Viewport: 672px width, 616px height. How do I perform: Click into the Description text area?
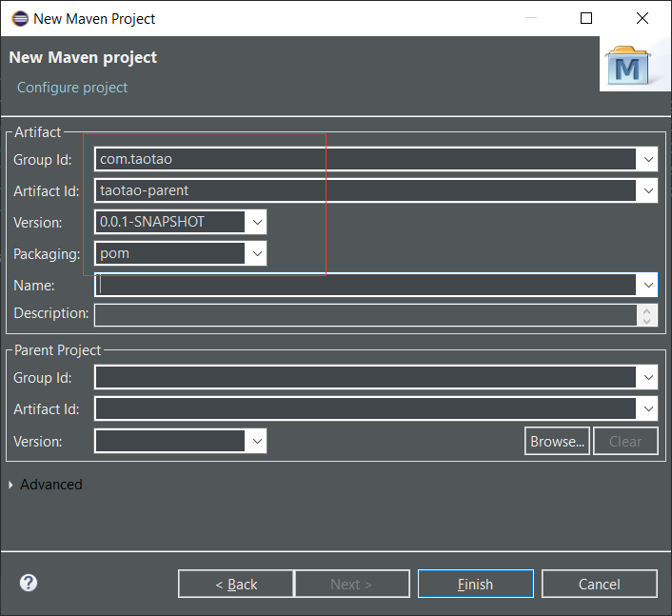366,315
